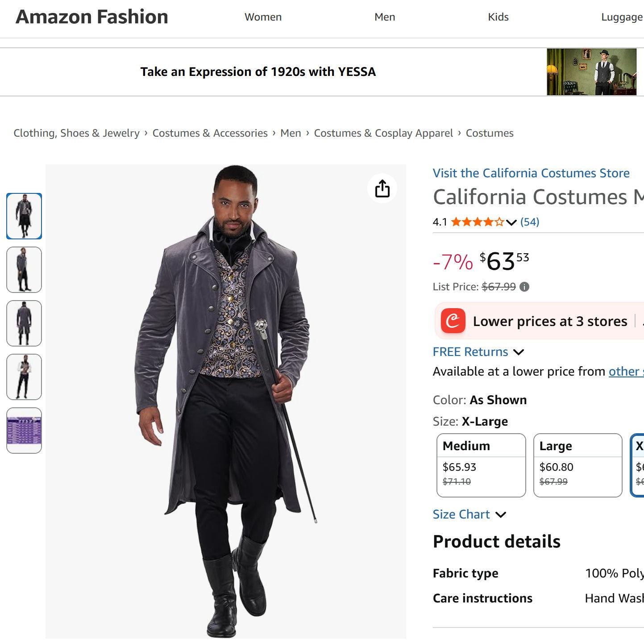Open the Kids menu
Image resolution: width=644 pixels, height=644 pixels.
tap(498, 17)
